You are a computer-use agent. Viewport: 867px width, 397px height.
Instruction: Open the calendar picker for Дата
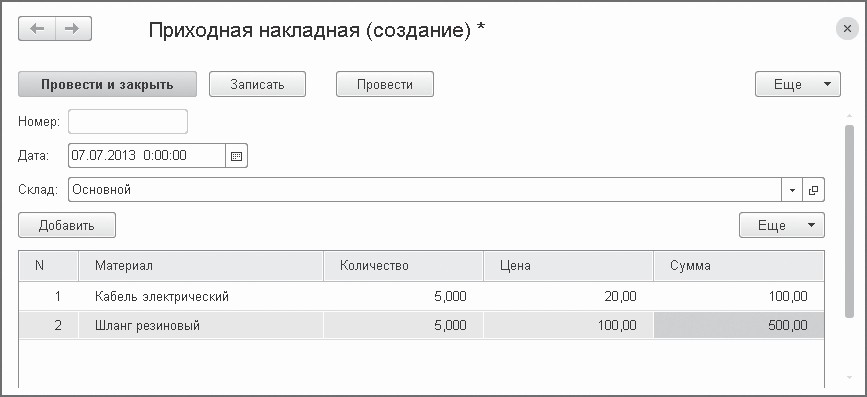tap(237, 156)
